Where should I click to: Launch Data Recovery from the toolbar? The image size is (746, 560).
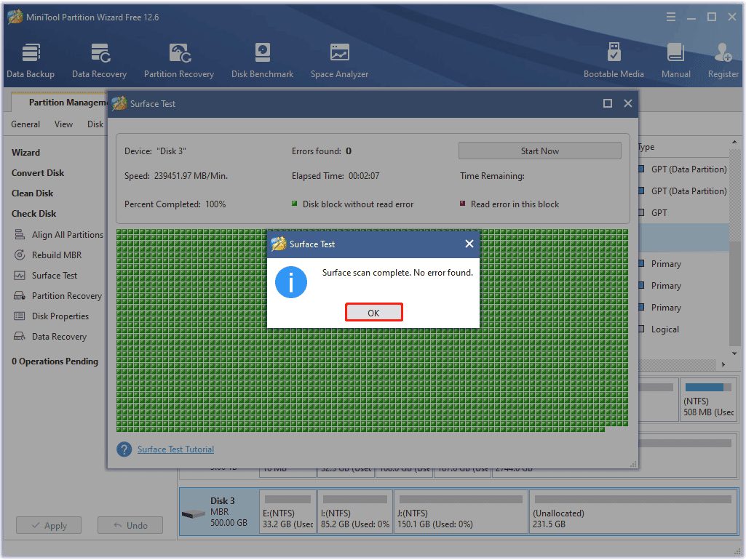tap(99, 60)
